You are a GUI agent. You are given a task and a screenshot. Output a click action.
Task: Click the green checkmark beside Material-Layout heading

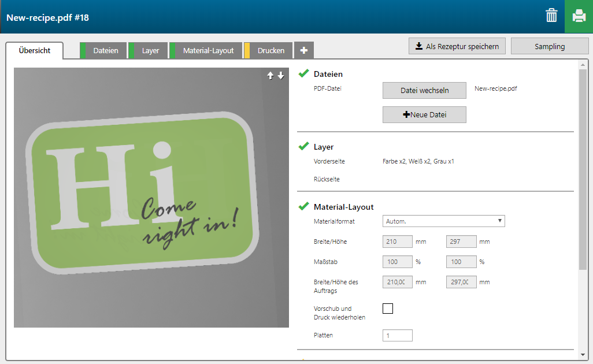(x=303, y=206)
